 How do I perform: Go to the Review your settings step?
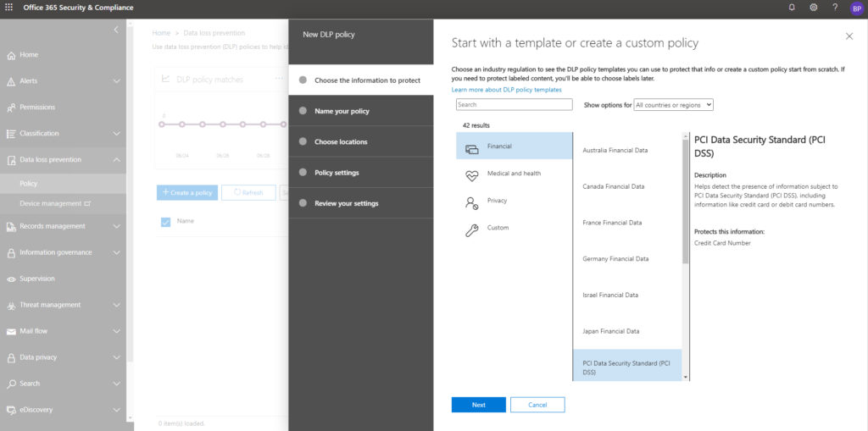(361, 203)
